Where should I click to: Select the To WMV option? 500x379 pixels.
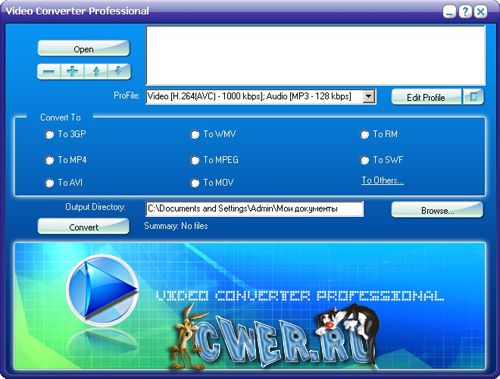coord(213,134)
